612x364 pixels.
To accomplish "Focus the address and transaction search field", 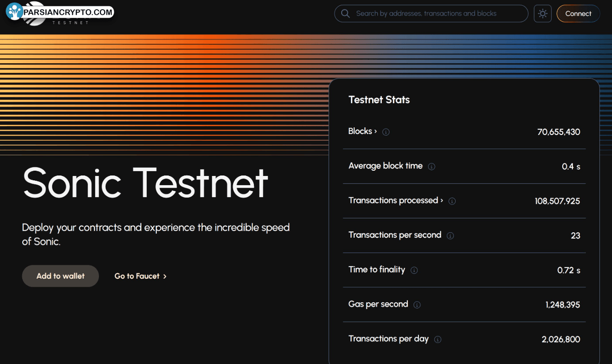I will pos(434,13).
